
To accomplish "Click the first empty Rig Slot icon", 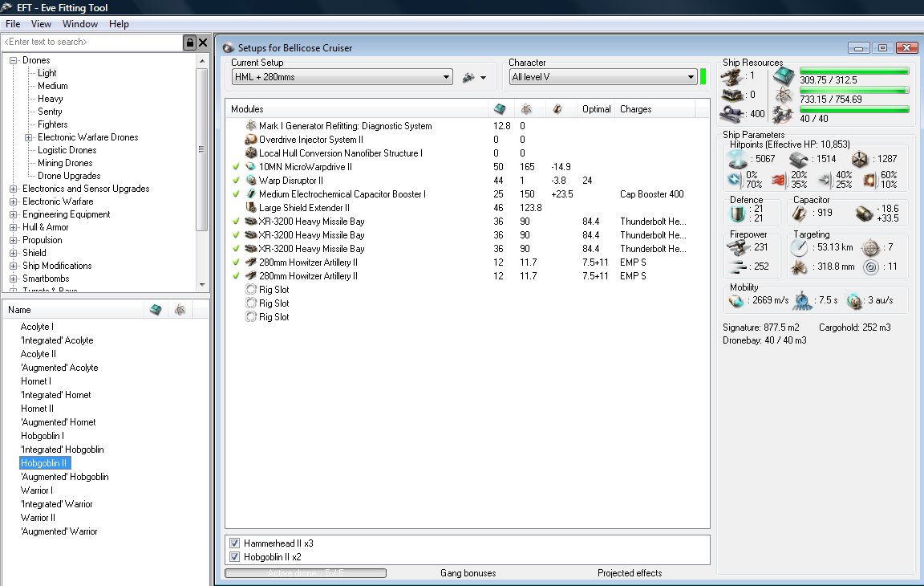I will [251, 290].
